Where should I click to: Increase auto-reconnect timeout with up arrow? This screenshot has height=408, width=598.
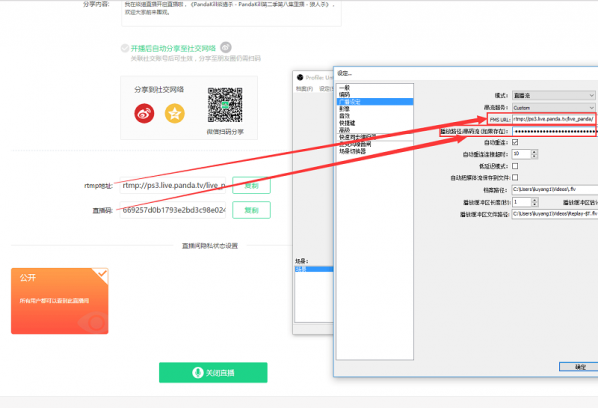[534, 152]
